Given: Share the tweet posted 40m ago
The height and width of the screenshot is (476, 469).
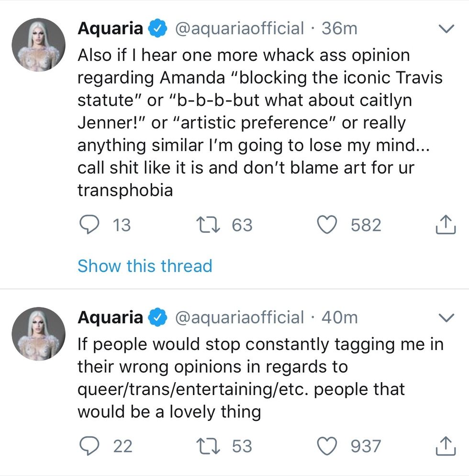Looking at the screenshot, I should (446, 446).
